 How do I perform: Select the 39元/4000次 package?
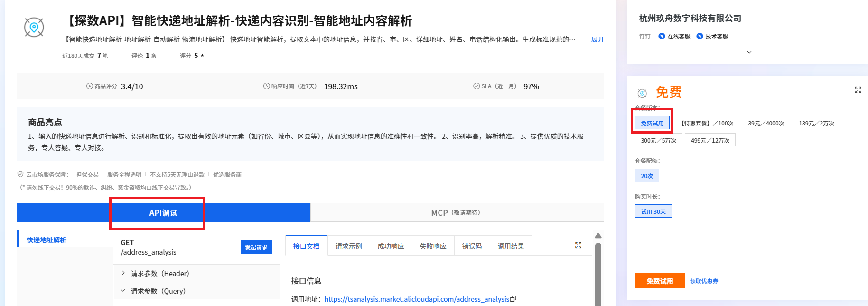[766, 123]
